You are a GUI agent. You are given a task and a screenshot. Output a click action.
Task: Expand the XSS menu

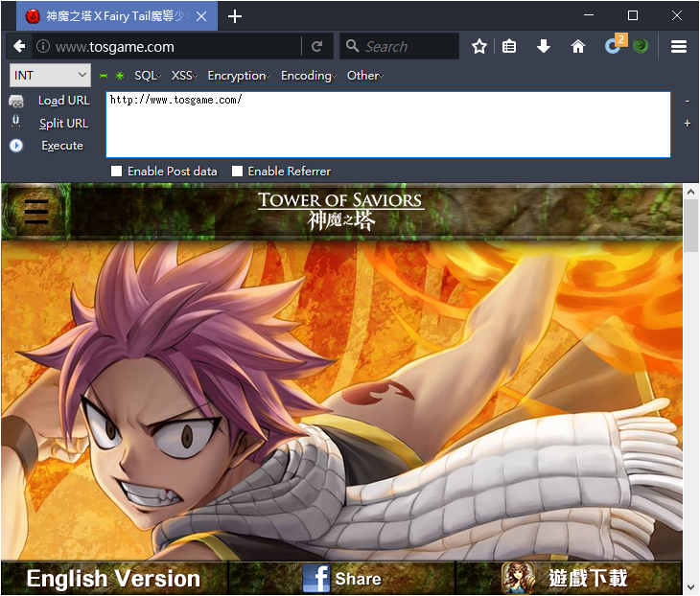pyautogui.click(x=184, y=76)
